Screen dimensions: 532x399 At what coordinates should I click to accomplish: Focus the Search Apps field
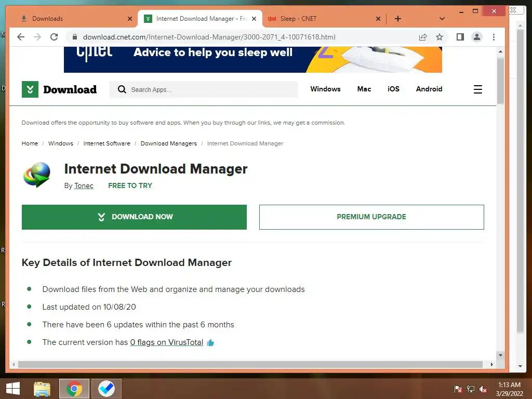click(204, 89)
